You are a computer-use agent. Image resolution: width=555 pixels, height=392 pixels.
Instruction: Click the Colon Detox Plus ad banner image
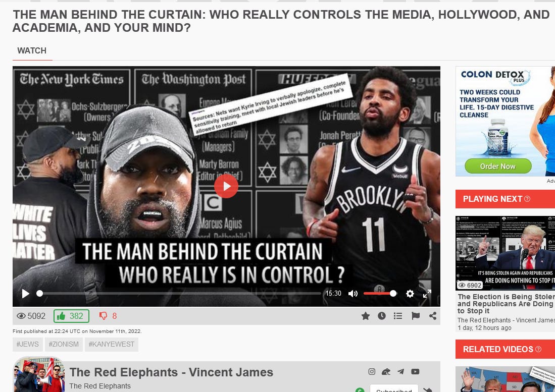click(505, 121)
